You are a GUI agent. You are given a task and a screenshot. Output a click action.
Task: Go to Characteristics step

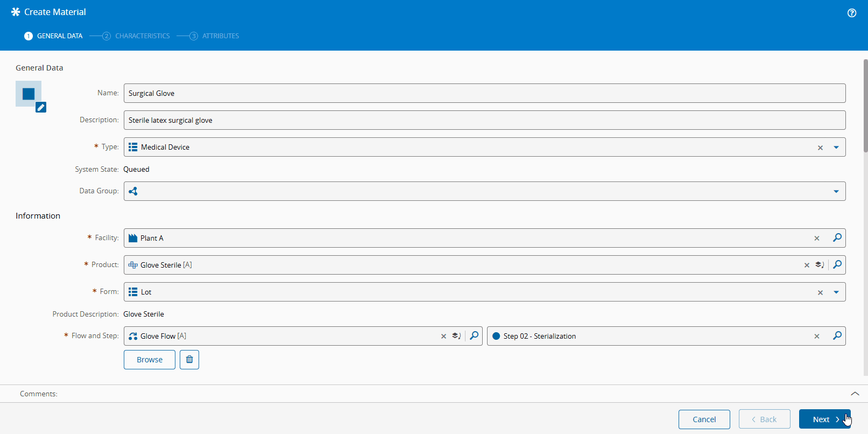point(136,36)
